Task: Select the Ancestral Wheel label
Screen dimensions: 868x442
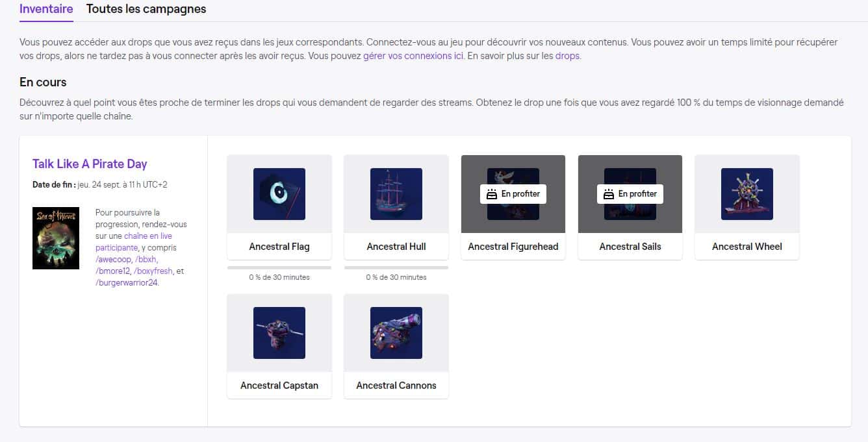Action: 747,247
